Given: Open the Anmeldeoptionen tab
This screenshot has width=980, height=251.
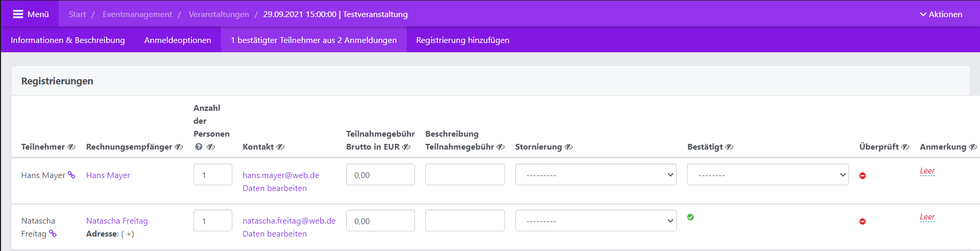Looking at the screenshot, I should [x=177, y=40].
